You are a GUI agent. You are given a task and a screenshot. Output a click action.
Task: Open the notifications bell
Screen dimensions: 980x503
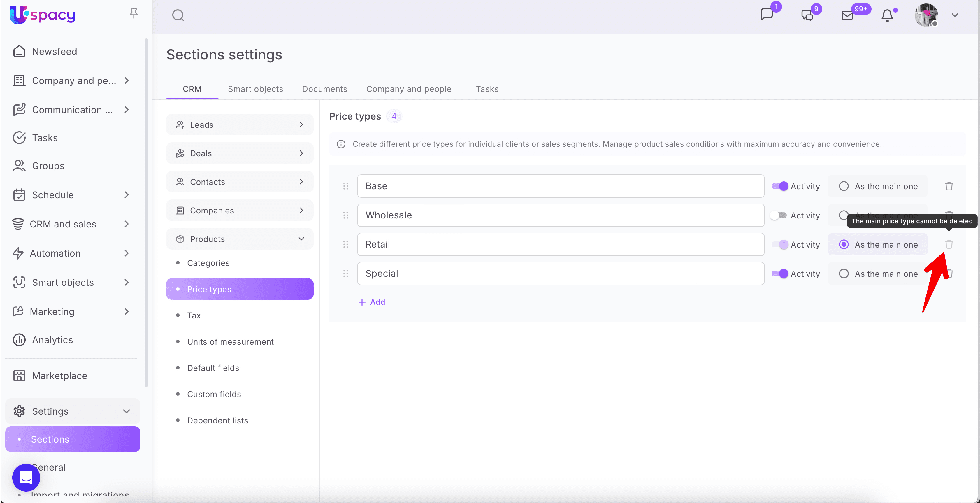(x=887, y=15)
